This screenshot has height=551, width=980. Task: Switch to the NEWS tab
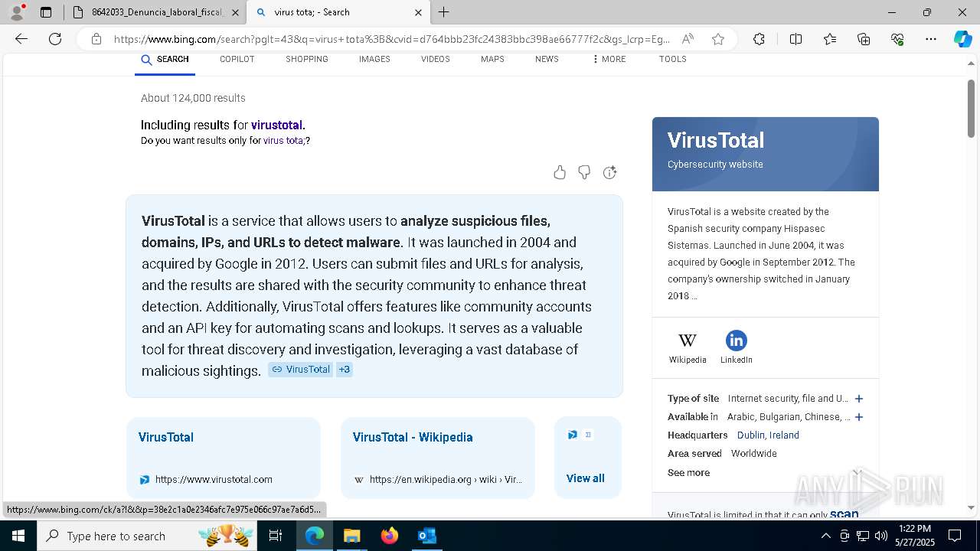(x=547, y=59)
